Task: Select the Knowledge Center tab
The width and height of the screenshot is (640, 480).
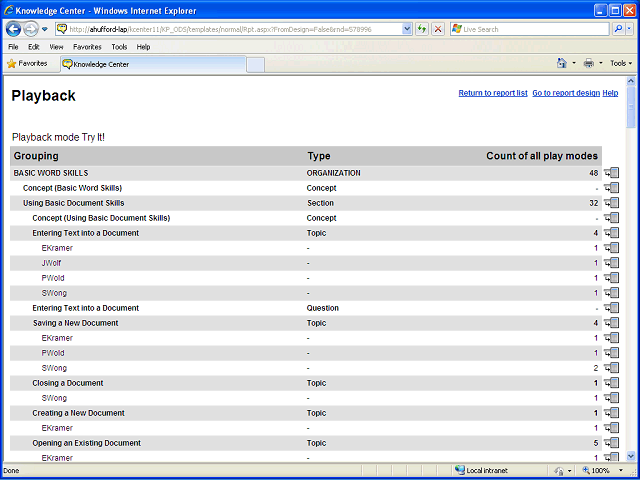Action: pyautogui.click(x=153, y=64)
